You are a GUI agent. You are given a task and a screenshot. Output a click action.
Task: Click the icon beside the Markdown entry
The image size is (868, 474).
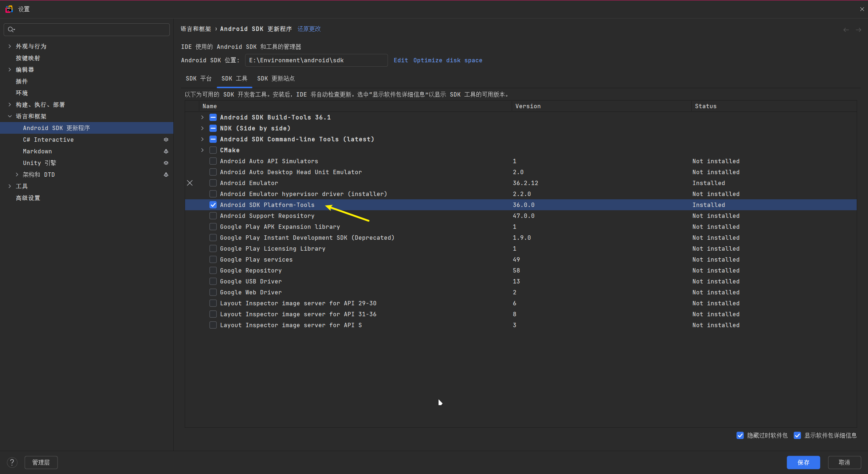point(166,151)
